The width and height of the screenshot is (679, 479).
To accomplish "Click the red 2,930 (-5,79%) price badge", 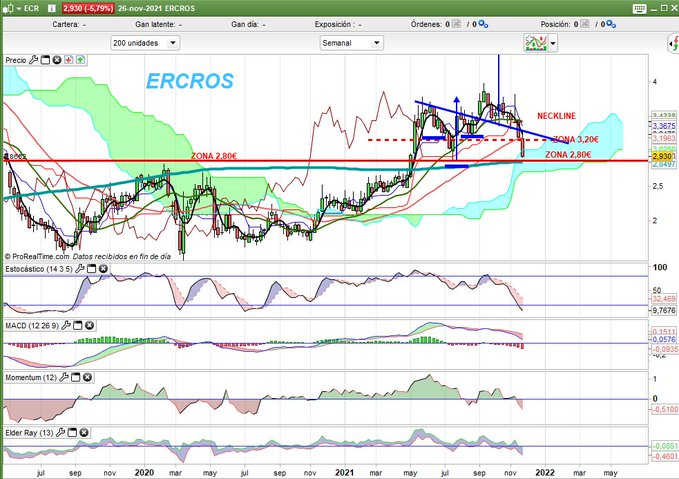I will coord(88,8).
